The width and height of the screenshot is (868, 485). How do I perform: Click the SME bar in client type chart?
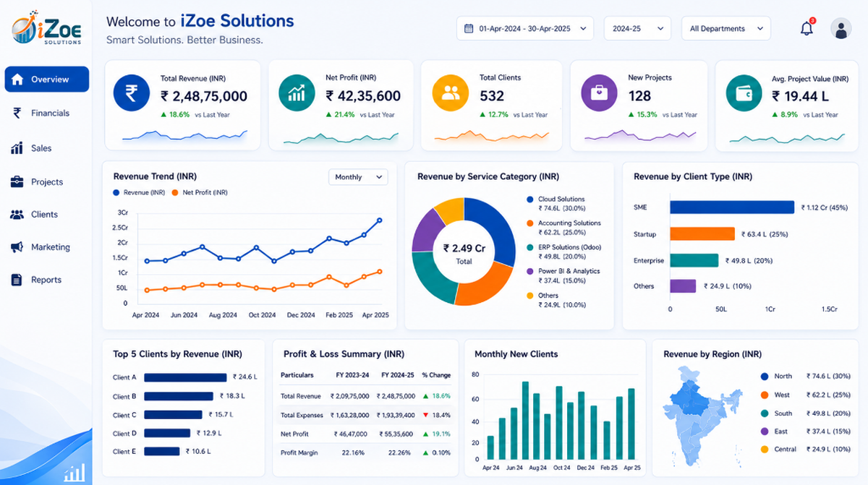[x=732, y=207]
